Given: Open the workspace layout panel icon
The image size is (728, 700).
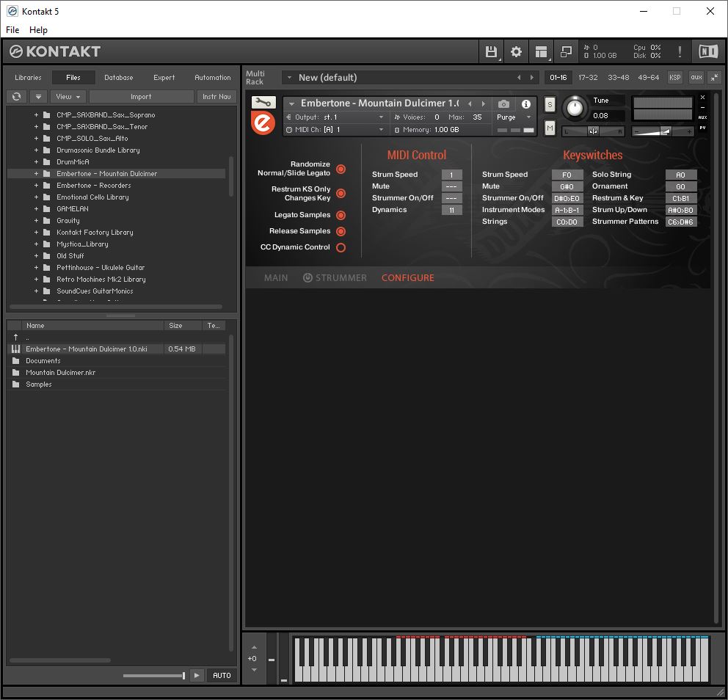Looking at the screenshot, I should 541,51.
